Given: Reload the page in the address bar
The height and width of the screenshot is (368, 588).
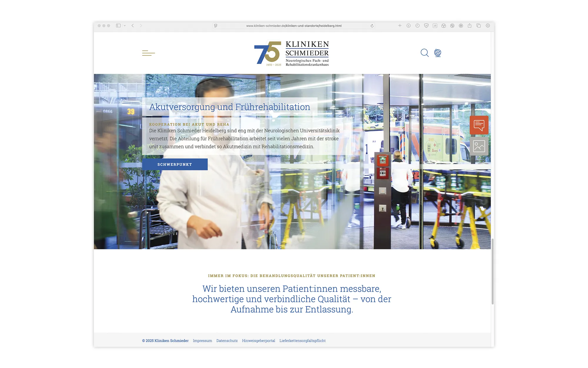Looking at the screenshot, I should tap(372, 26).
